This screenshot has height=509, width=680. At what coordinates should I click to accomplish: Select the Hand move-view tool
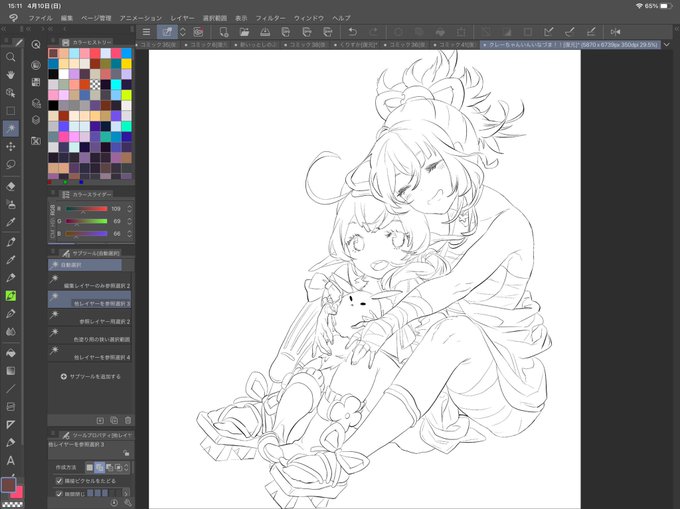point(11,75)
